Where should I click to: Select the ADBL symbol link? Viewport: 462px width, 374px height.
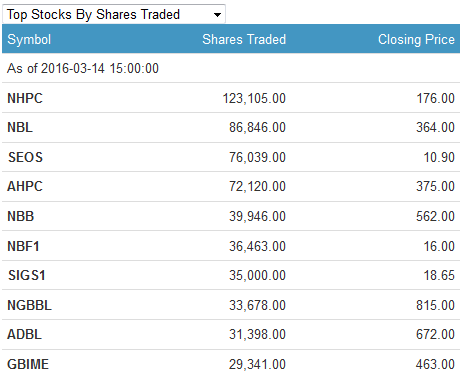pos(24,334)
